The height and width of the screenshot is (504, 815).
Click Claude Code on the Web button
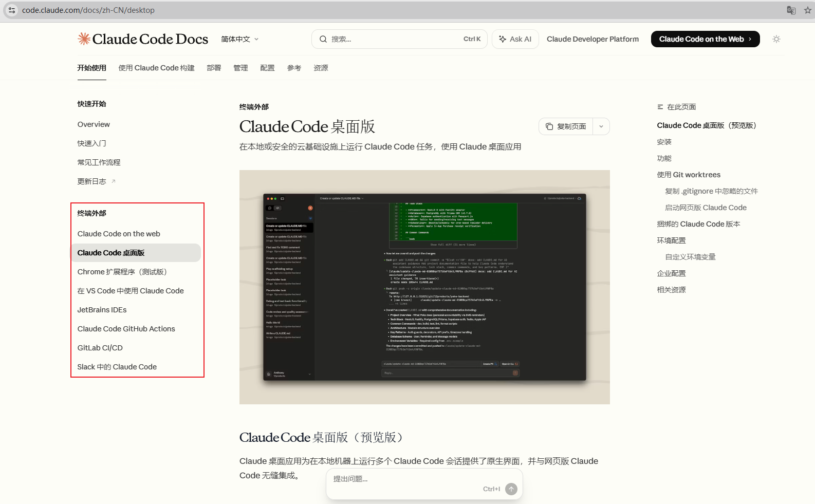706,39
